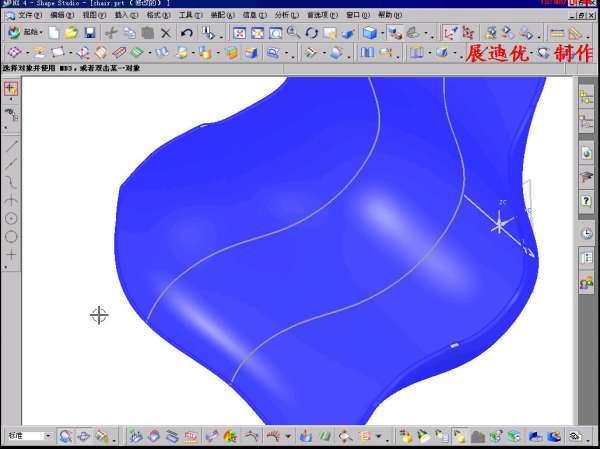This screenshot has width=600, height=449.
Task: Click the Start (起始) application icon
Action: click(x=14, y=33)
